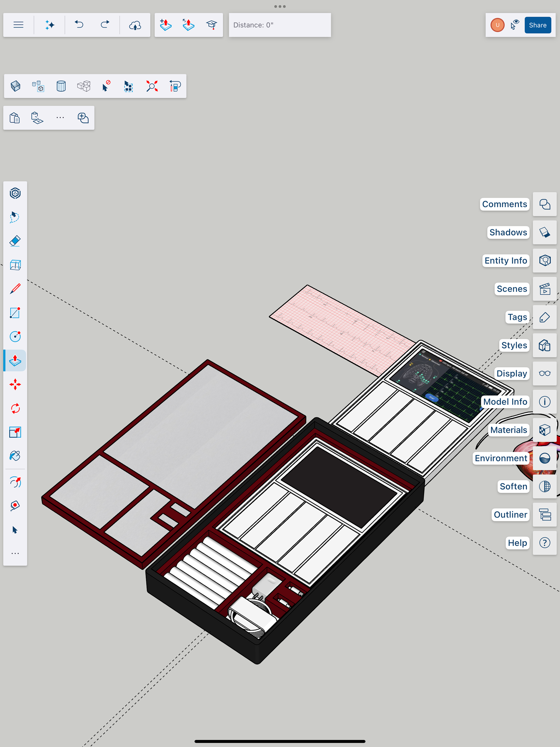Click the Zoom Extents icon
This screenshot has width=560, height=747.
(152, 86)
